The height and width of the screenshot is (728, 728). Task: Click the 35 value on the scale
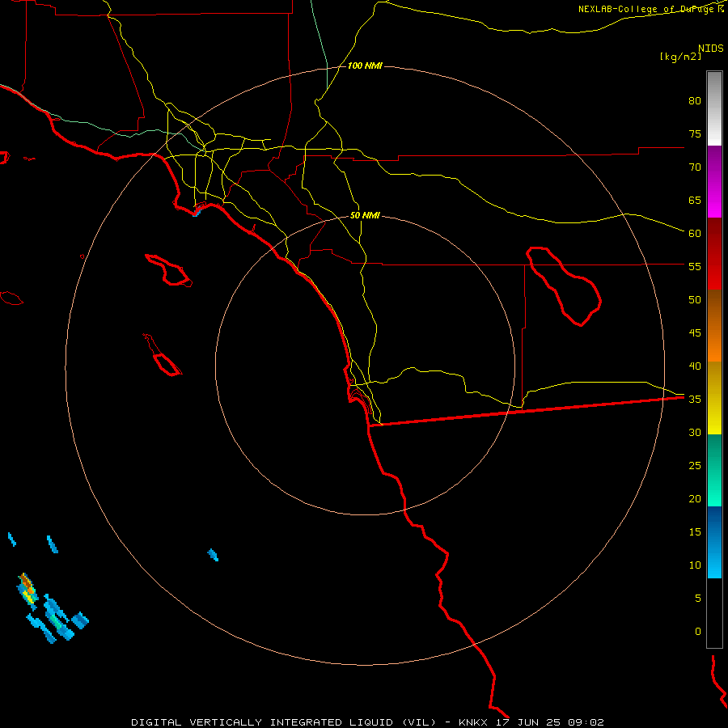coord(695,400)
